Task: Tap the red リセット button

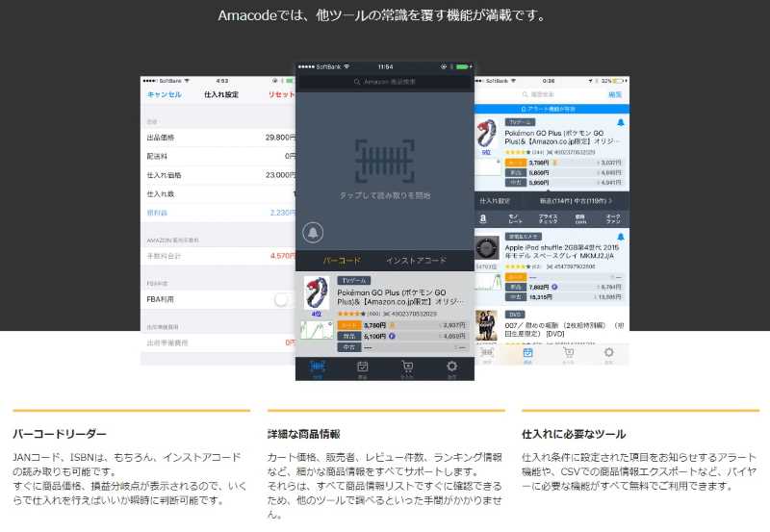Action: pyautogui.click(x=281, y=94)
